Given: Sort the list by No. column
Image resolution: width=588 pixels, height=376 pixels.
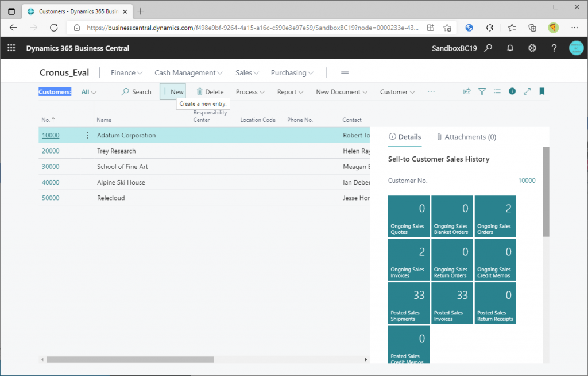Looking at the screenshot, I should [x=48, y=120].
